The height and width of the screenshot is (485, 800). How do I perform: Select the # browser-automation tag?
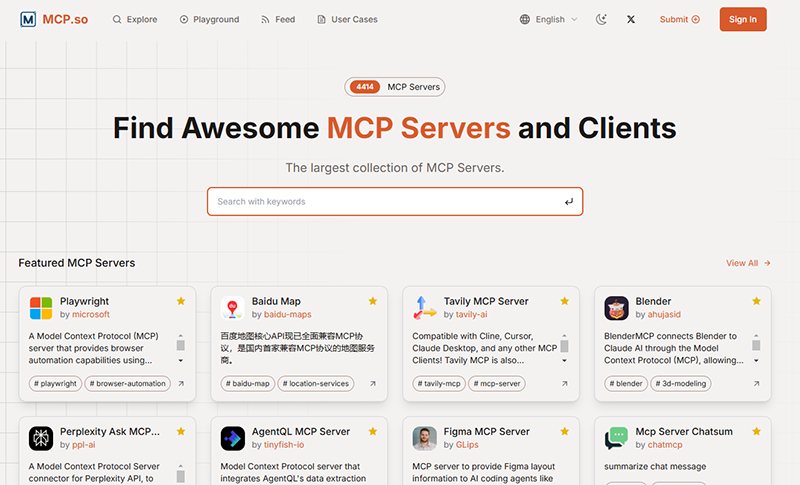tap(128, 384)
